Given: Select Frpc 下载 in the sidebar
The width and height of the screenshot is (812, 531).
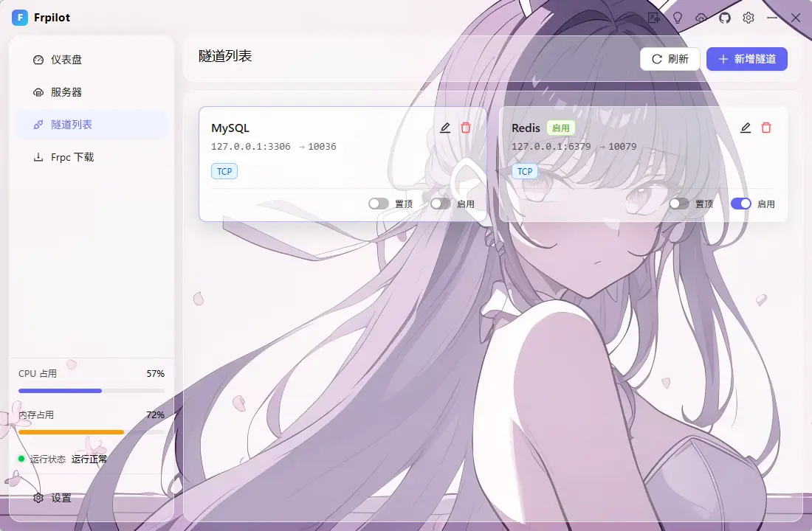Looking at the screenshot, I should coord(91,157).
